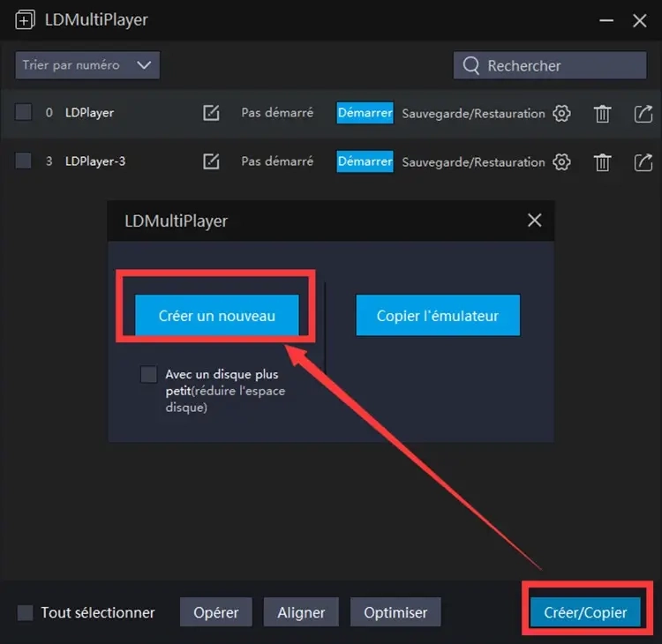Tick the checkbox for LDPlayer row

[23, 112]
